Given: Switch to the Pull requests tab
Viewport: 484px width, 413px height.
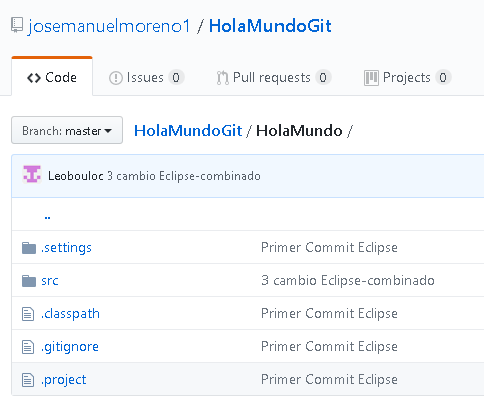Looking at the screenshot, I should tap(273, 78).
